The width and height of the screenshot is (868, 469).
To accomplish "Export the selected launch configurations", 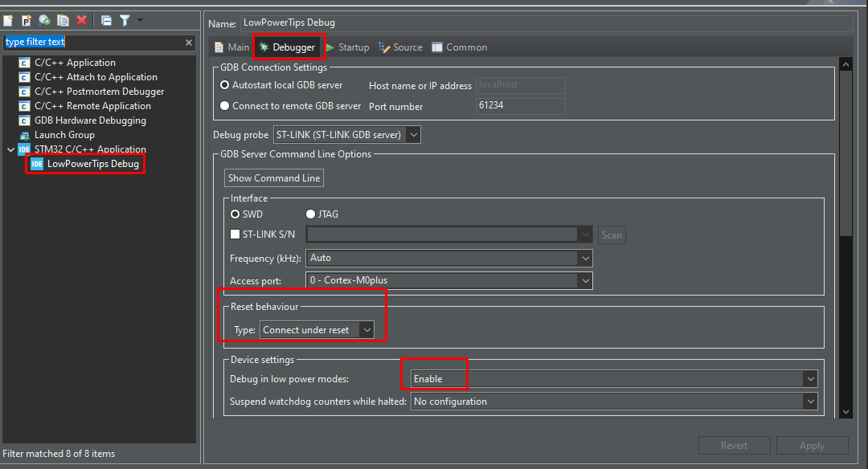I will point(44,20).
